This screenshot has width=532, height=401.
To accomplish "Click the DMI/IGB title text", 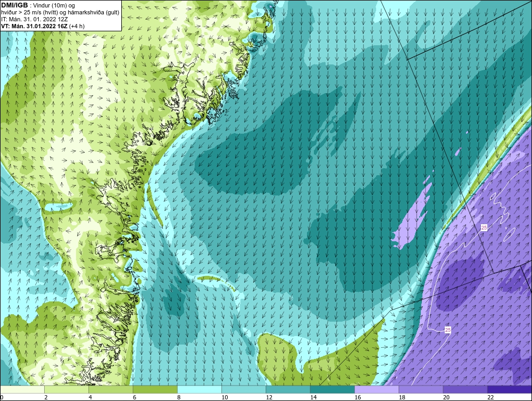I will tap(14, 5).
